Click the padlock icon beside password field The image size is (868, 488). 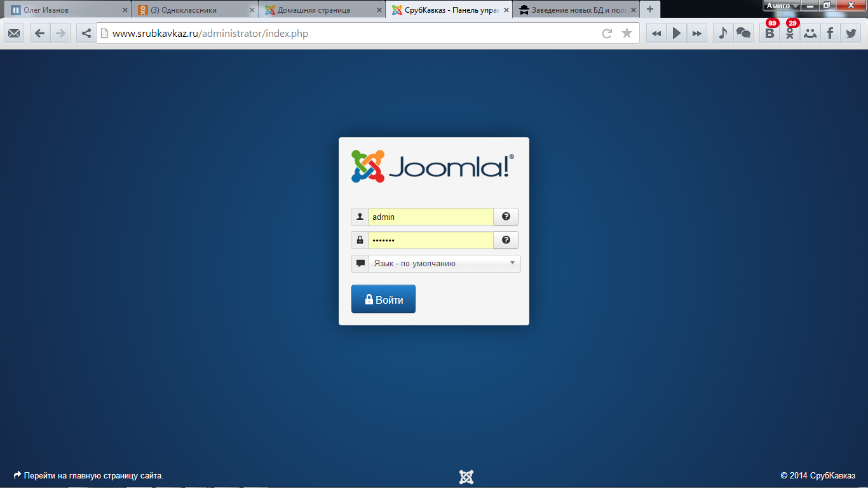tap(360, 240)
